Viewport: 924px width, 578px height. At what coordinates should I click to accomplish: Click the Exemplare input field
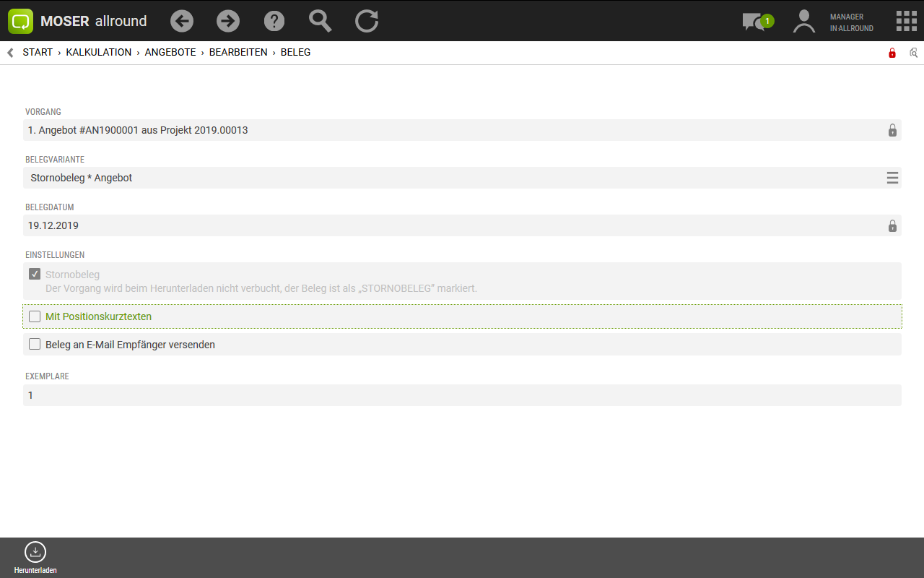tap(462, 395)
